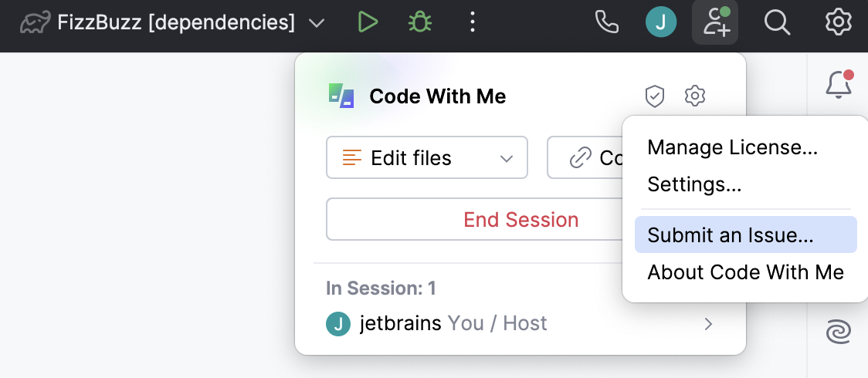The width and height of the screenshot is (868, 378).
Task: Open Search Everywhere magnifier icon
Action: [x=776, y=23]
